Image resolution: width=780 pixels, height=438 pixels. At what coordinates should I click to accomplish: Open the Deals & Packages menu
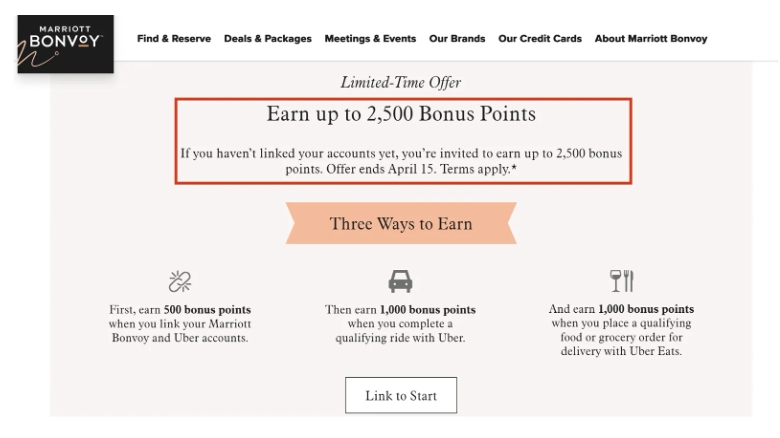pos(268,38)
